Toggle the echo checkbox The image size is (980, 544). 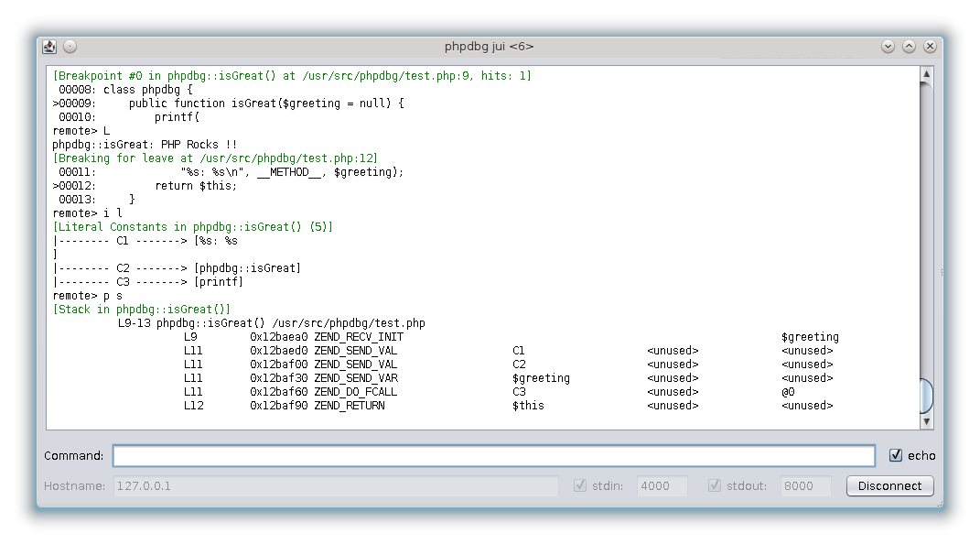(896, 455)
